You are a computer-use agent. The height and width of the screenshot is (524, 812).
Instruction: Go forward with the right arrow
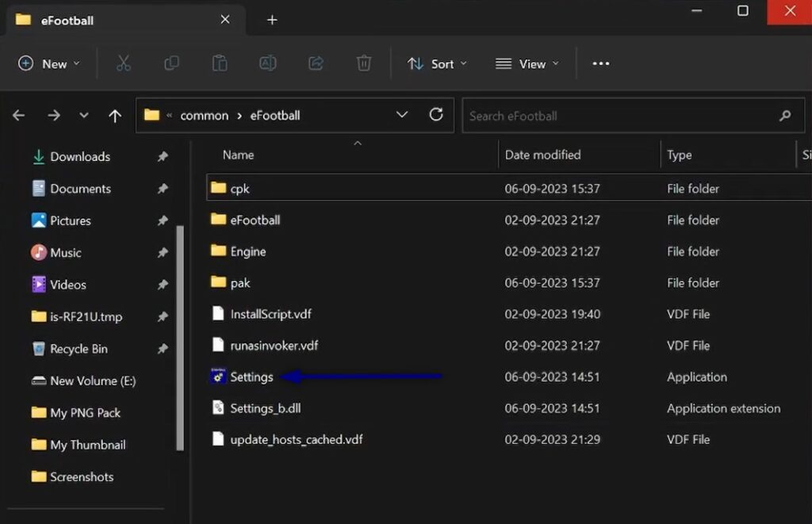(x=54, y=115)
